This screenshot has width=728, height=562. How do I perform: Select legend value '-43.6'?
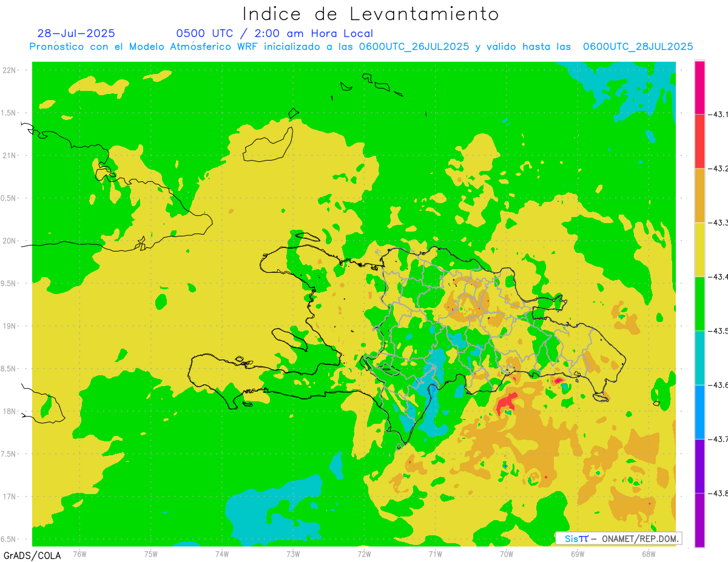[x=719, y=385]
